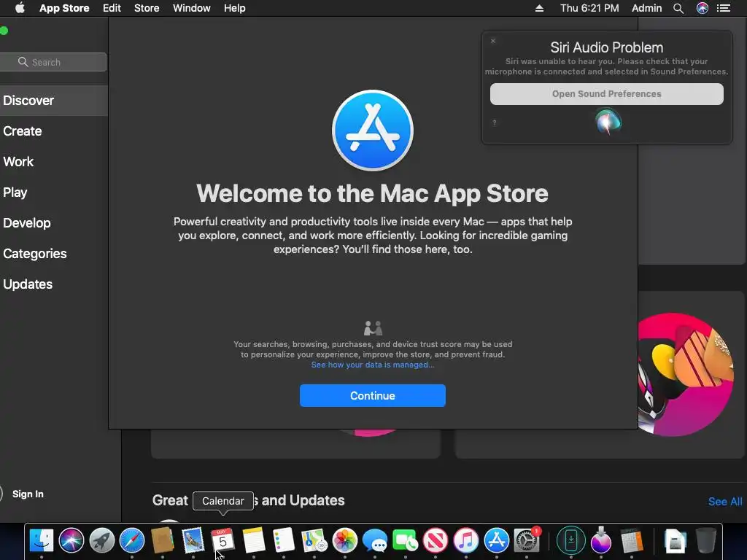Open the documents stack in dock
This screenshot has height=560, width=747.
676,541
